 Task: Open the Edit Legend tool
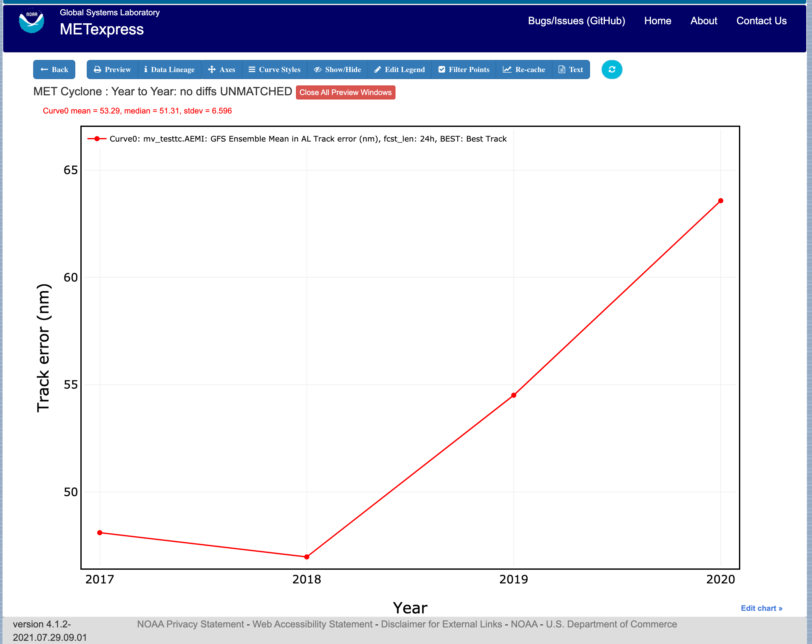point(400,70)
